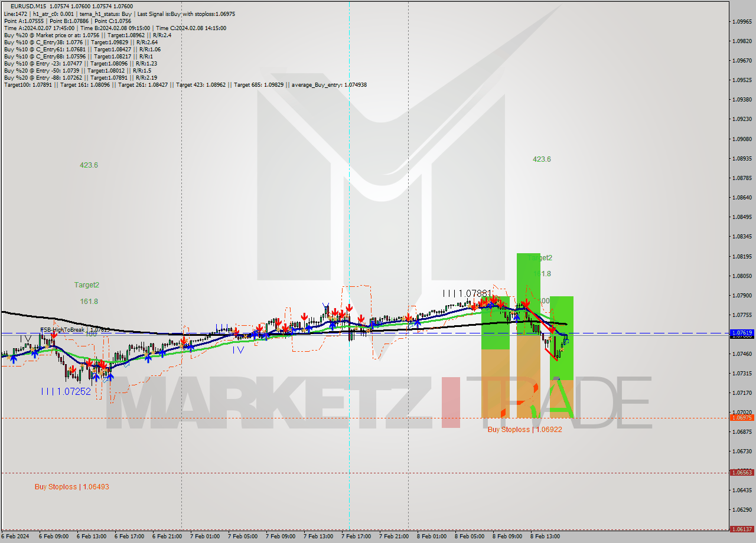The height and width of the screenshot is (543, 756).
Task: Click price axis value 1.09525
Action: [x=742, y=80]
